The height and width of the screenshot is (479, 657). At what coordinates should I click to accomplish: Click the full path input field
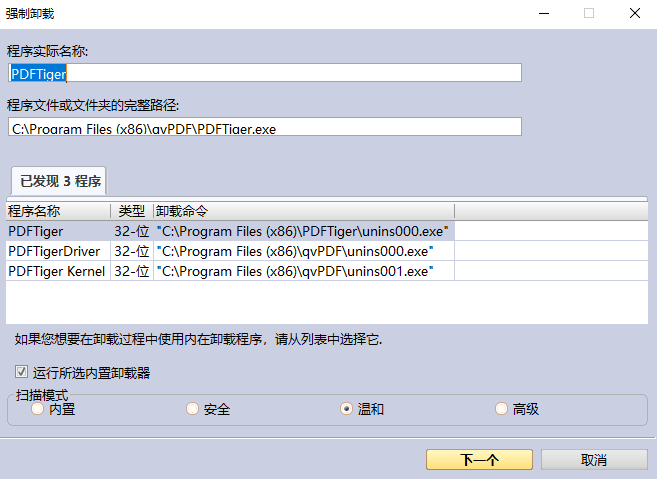[x=264, y=127]
